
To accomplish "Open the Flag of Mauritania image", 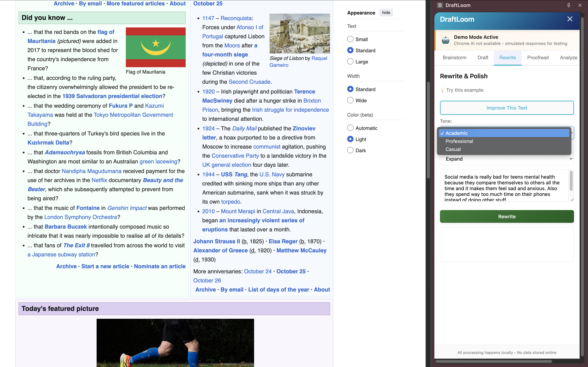I will pyautogui.click(x=156, y=47).
